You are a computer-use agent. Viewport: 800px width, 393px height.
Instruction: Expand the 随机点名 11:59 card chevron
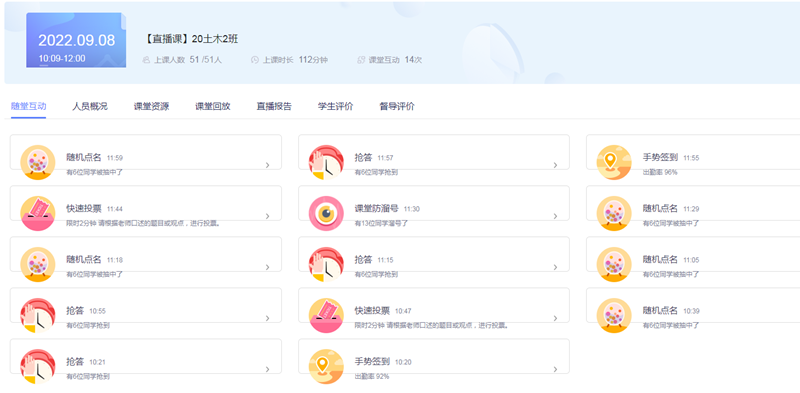pos(267,165)
